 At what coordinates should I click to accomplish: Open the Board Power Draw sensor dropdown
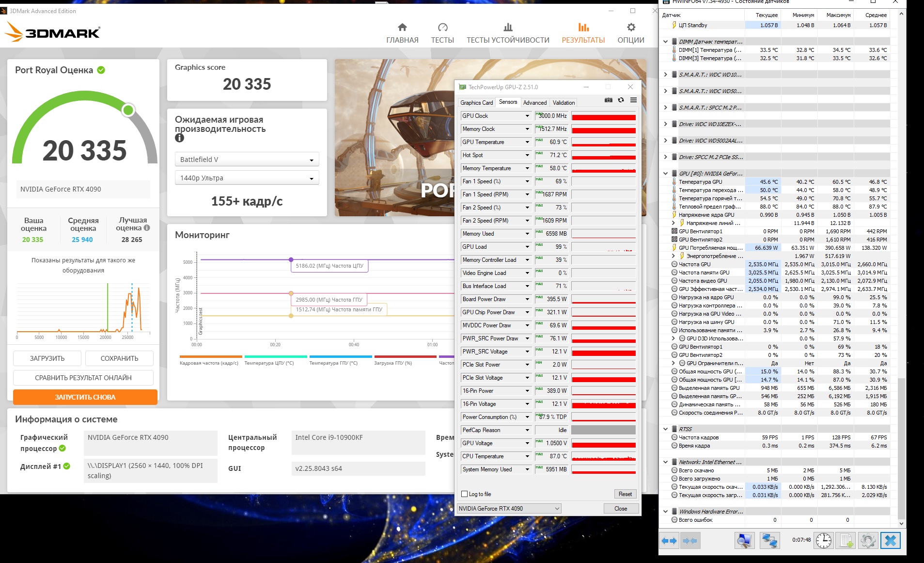coord(527,299)
